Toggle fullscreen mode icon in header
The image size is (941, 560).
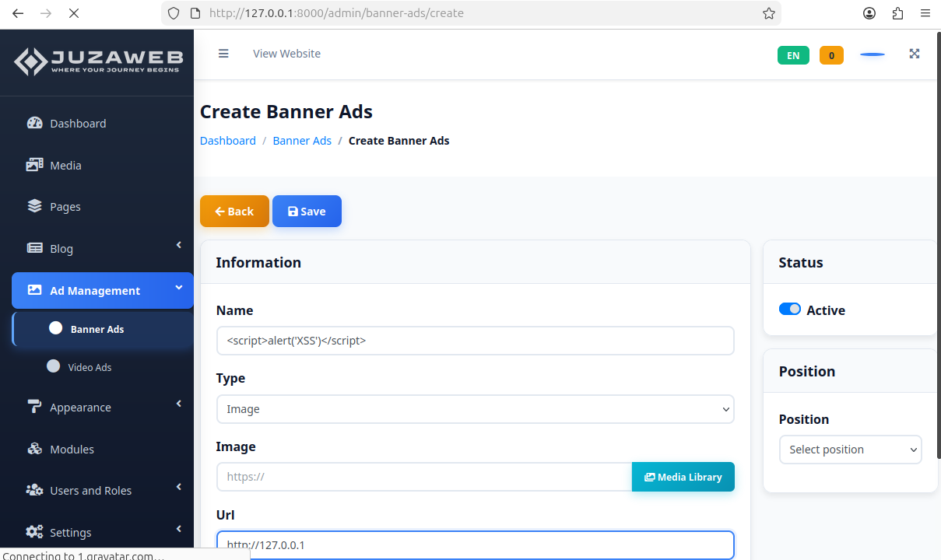(x=915, y=54)
